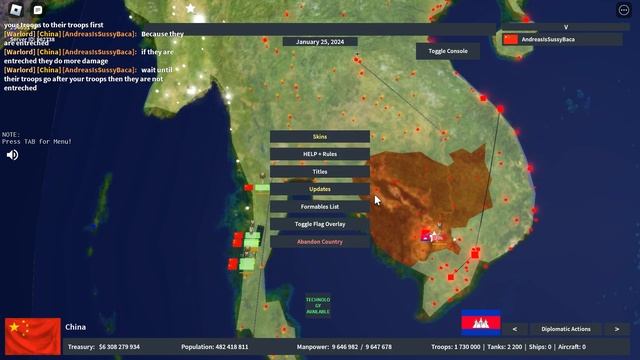The height and width of the screenshot is (360, 640).
Task: Click Abandon Country
Action: point(320,242)
